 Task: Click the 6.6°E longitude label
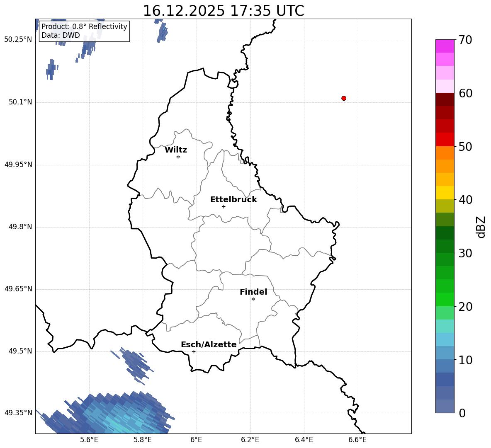click(x=357, y=440)
